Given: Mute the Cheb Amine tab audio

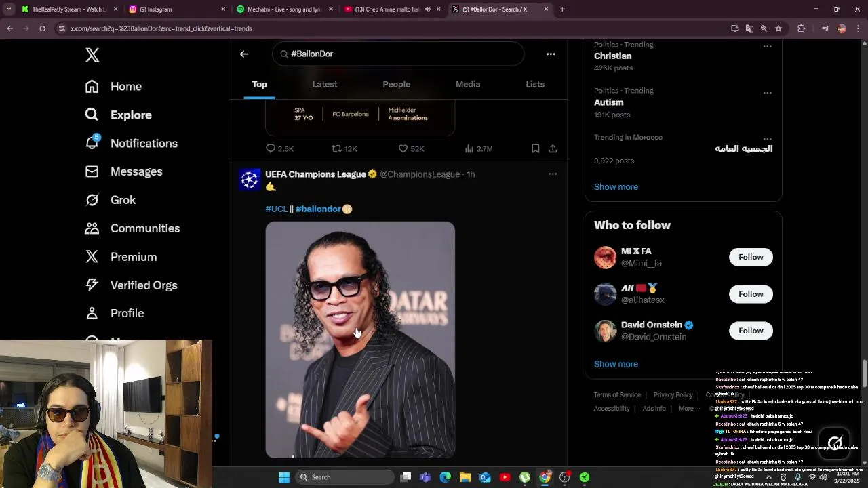Looking at the screenshot, I should [x=427, y=9].
